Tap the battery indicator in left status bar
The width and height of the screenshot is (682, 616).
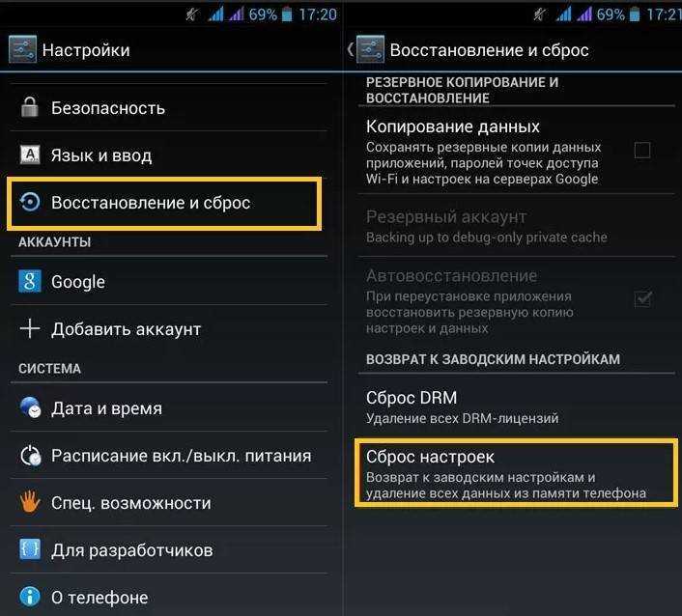287,14
